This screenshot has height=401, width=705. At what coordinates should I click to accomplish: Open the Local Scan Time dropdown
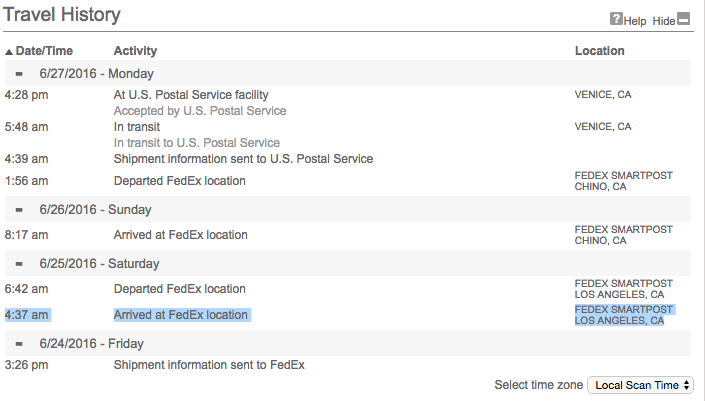point(640,385)
